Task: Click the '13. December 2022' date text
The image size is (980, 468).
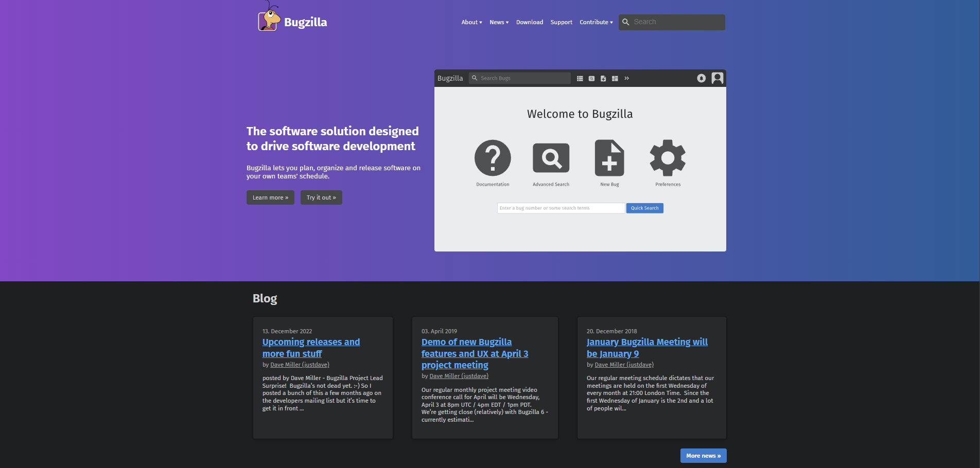Action: [287, 331]
